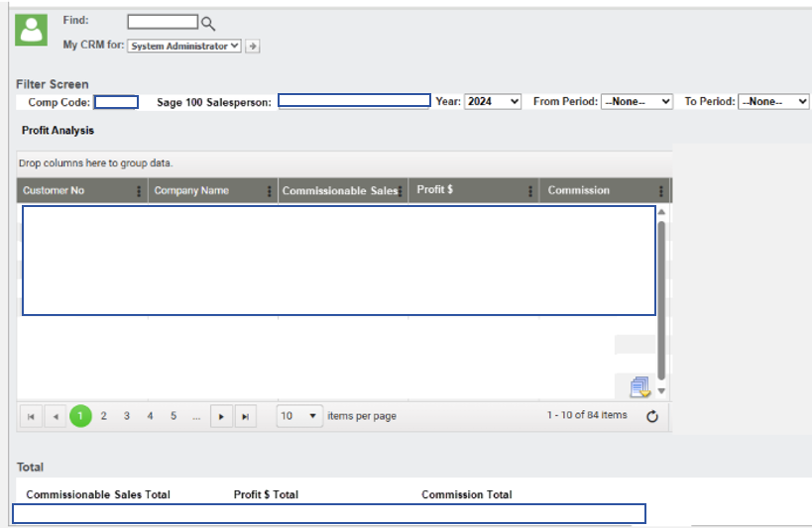812x528 pixels.
Task: Open Profit $ column options menu
Action: point(530,191)
